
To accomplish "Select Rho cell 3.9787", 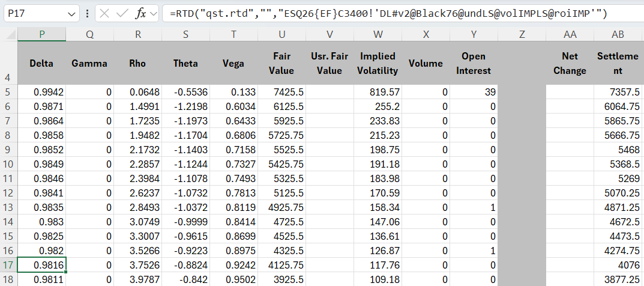I will [x=137, y=279].
